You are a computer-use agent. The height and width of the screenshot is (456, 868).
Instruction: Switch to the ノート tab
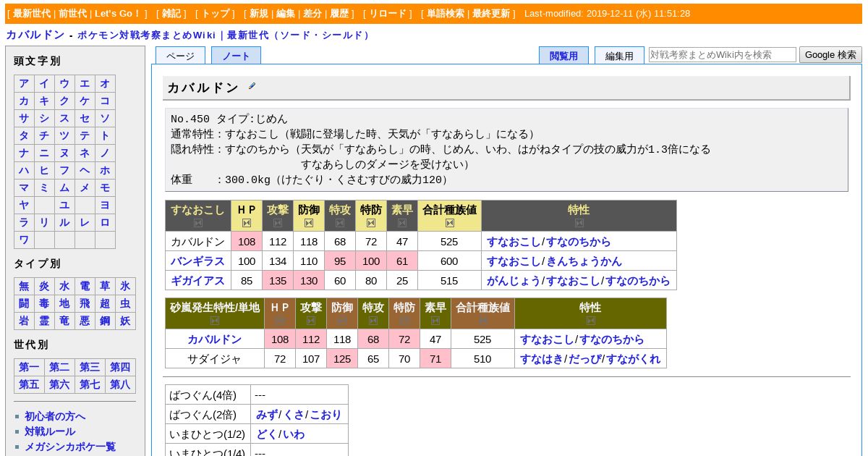pyautogui.click(x=236, y=56)
